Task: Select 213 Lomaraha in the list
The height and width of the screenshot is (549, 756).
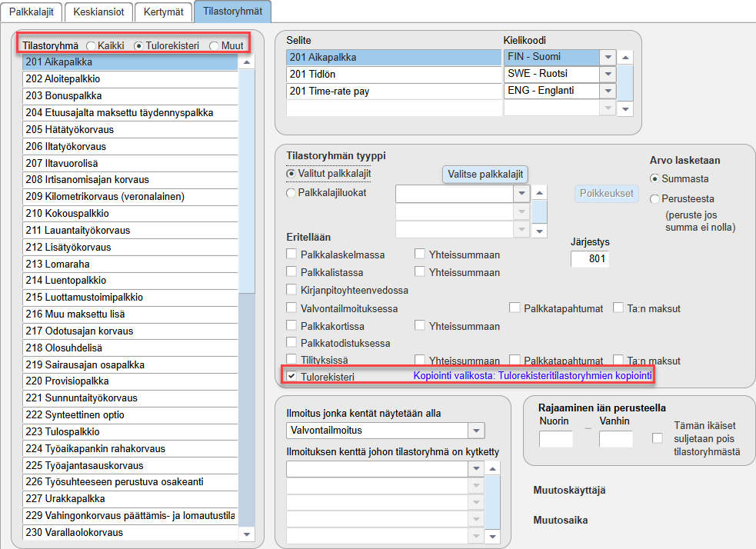Action: point(130,264)
